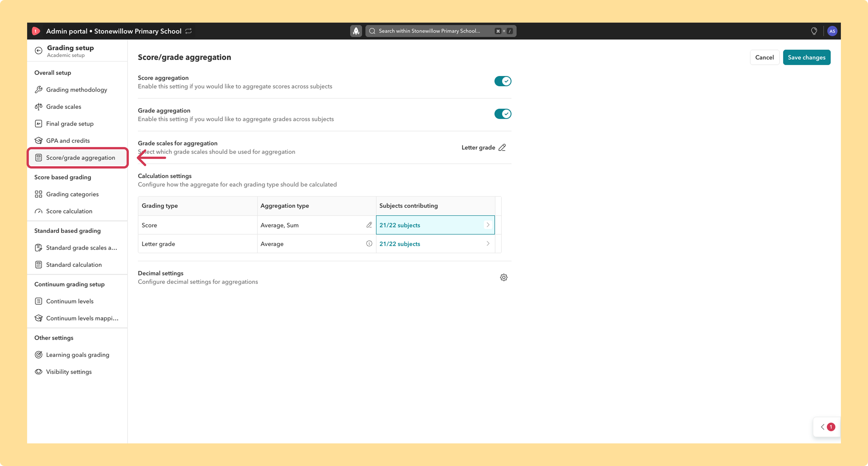
Task: Click the Learning goals grading target icon
Action: 39,355
